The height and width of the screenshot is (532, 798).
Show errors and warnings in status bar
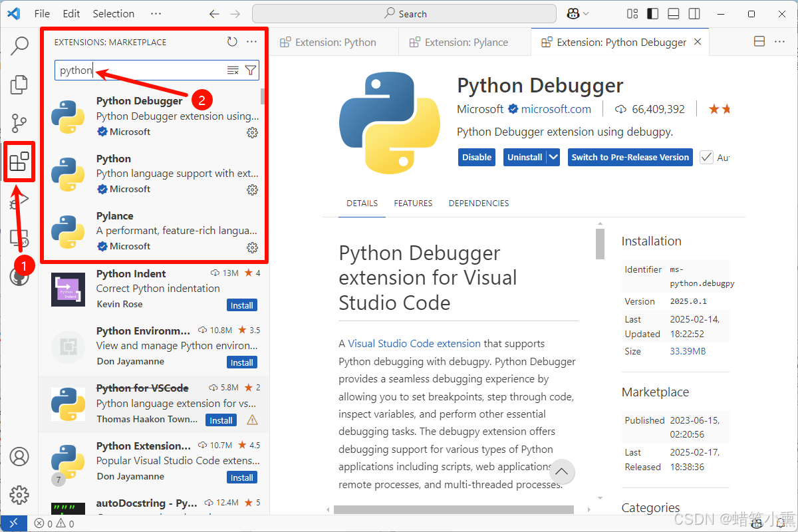pyautogui.click(x=55, y=523)
